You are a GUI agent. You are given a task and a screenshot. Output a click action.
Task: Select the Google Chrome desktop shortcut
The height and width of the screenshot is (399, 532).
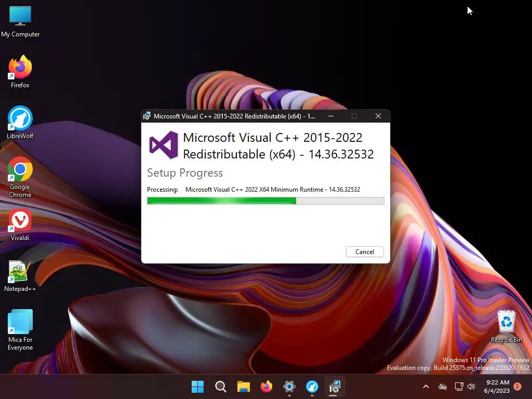[20, 177]
